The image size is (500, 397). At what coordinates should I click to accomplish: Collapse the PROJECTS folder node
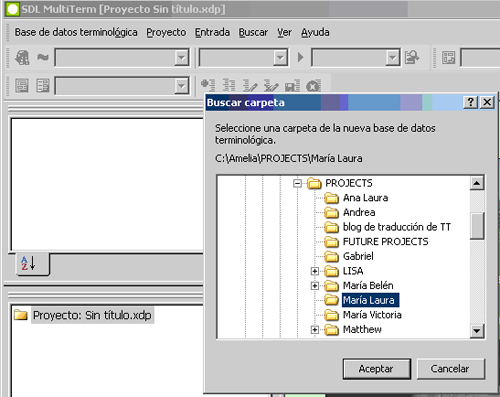[x=297, y=183]
